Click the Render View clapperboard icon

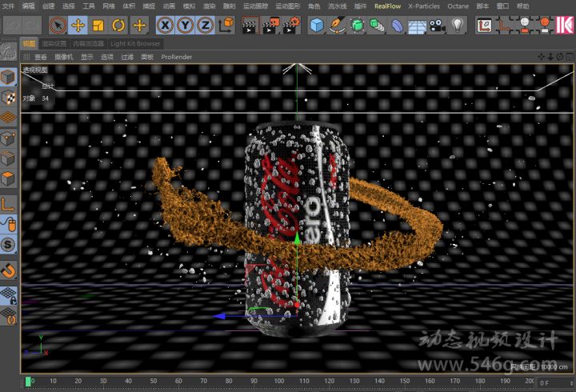click(250, 25)
